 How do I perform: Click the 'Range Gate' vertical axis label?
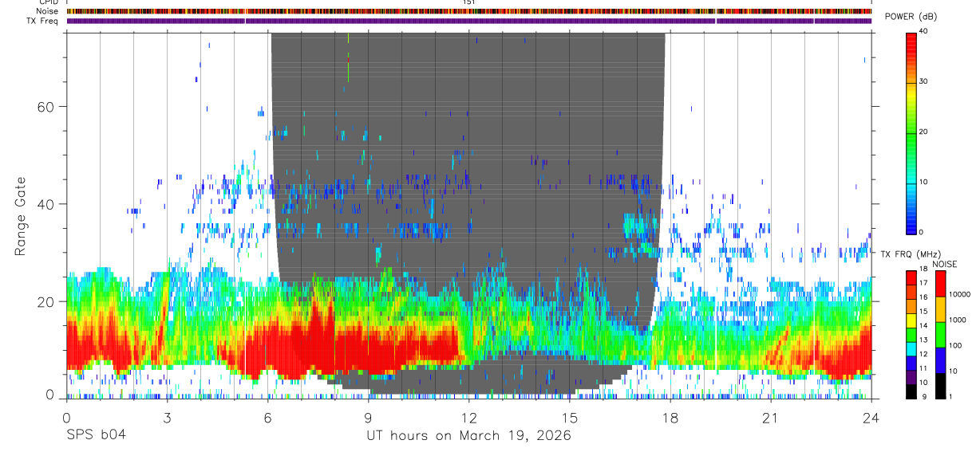(20, 217)
